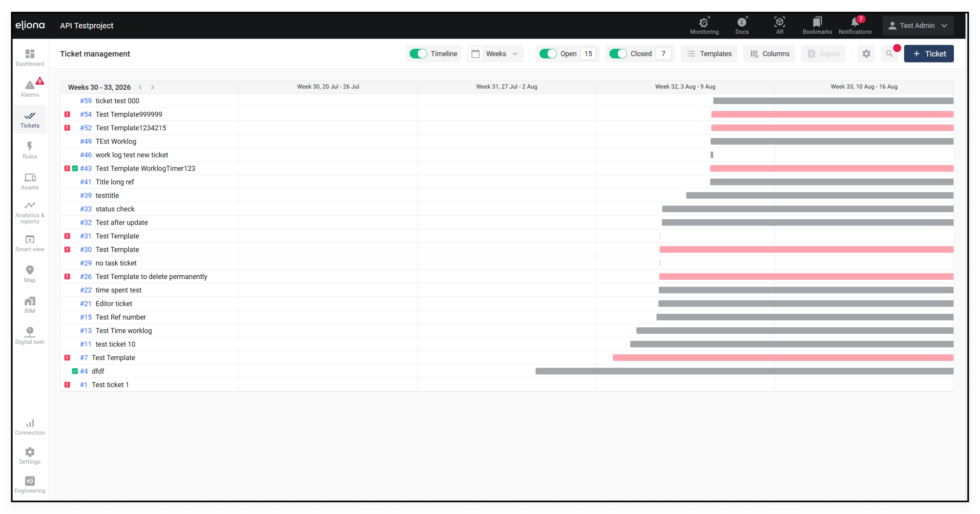The height and width of the screenshot is (514, 980).
Task: Open ticket link #59
Action: pyautogui.click(x=86, y=101)
